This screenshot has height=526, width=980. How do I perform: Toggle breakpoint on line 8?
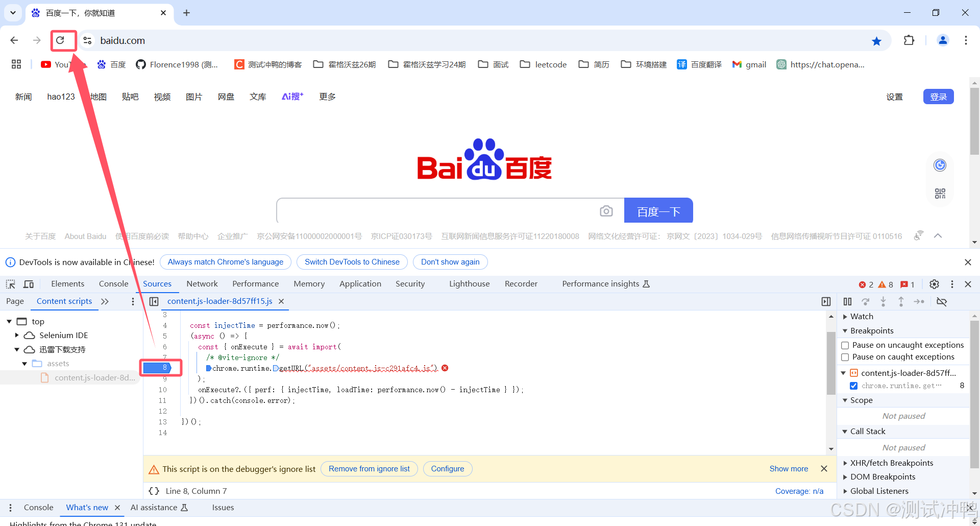157,368
